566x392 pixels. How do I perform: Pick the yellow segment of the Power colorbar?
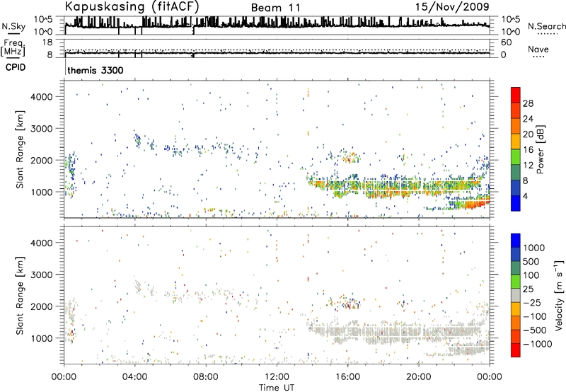(516, 142)
